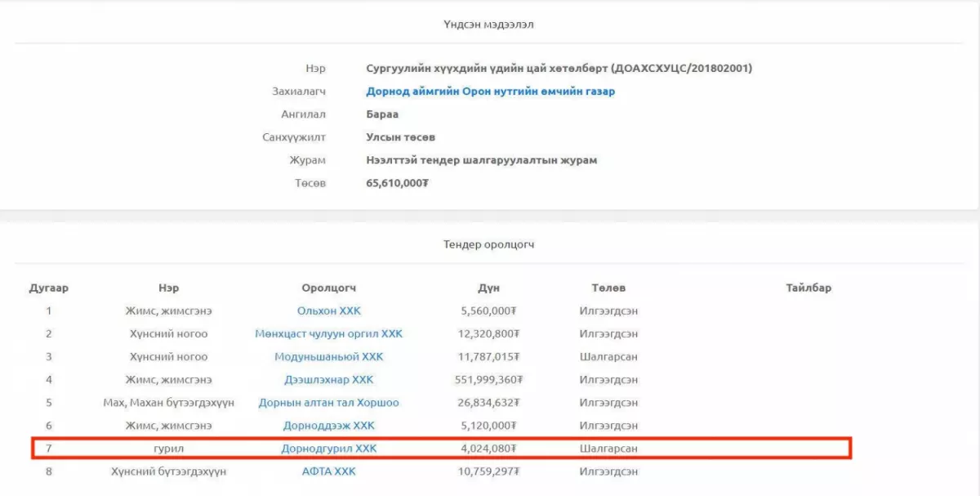Image resolution: width=980 pixels, height=496 pixels.
Task: Click the Үндсэн мэдээлэл section heading
Action: [x=489, y=25]
